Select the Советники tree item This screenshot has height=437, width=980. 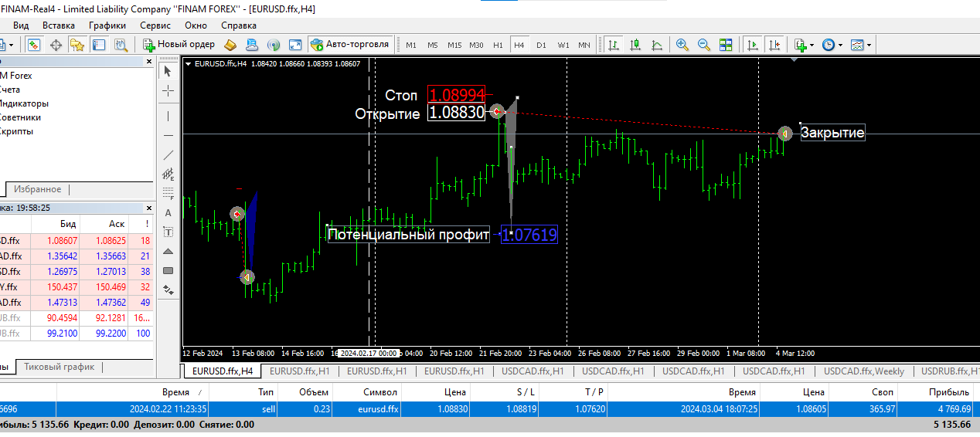20,117
